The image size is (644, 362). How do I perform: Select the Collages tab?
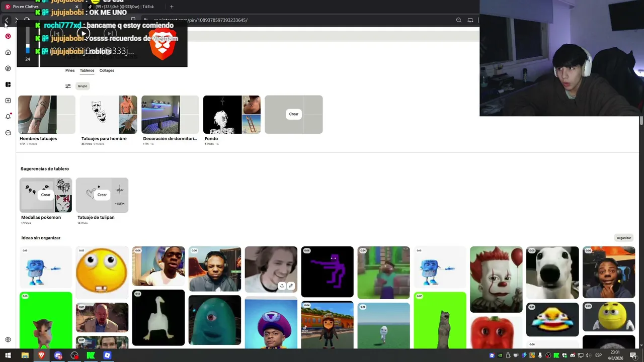point(107,70)
